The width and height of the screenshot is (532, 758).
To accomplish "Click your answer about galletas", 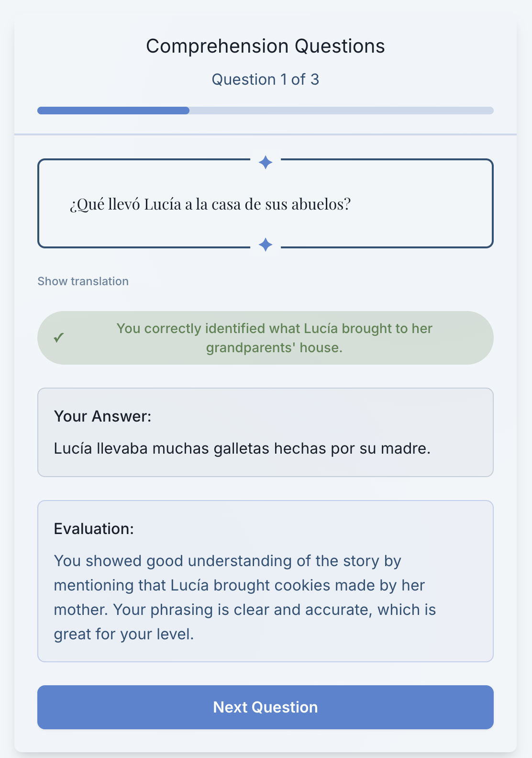I will [x=243, y=448].
